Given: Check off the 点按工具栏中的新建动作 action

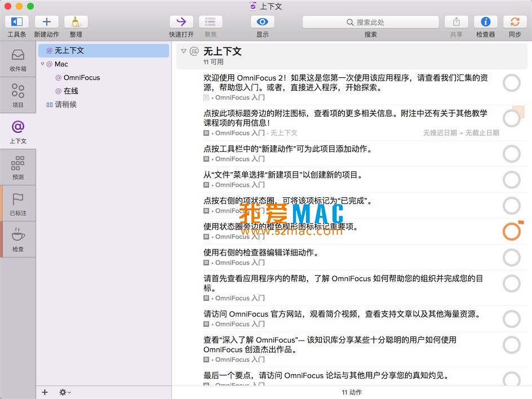Looking at the screenshot, I should click(x=511, y=154).
